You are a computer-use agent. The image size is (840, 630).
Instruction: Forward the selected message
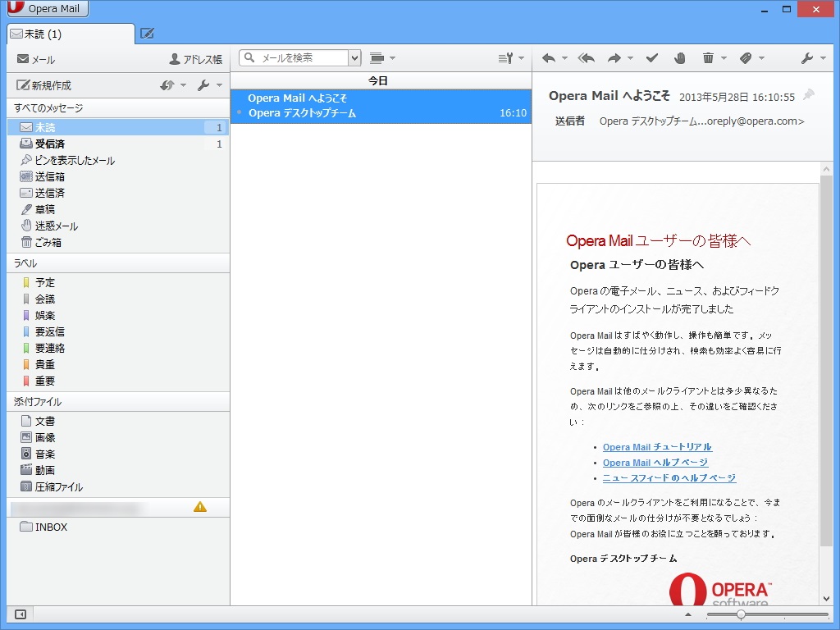(614, 58)
